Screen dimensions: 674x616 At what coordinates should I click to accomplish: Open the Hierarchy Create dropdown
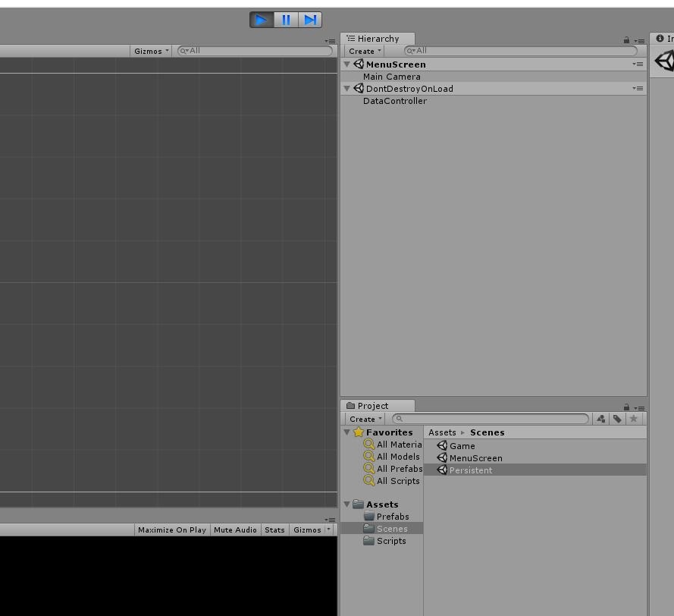pyautogui.click(x=364, y=51)
